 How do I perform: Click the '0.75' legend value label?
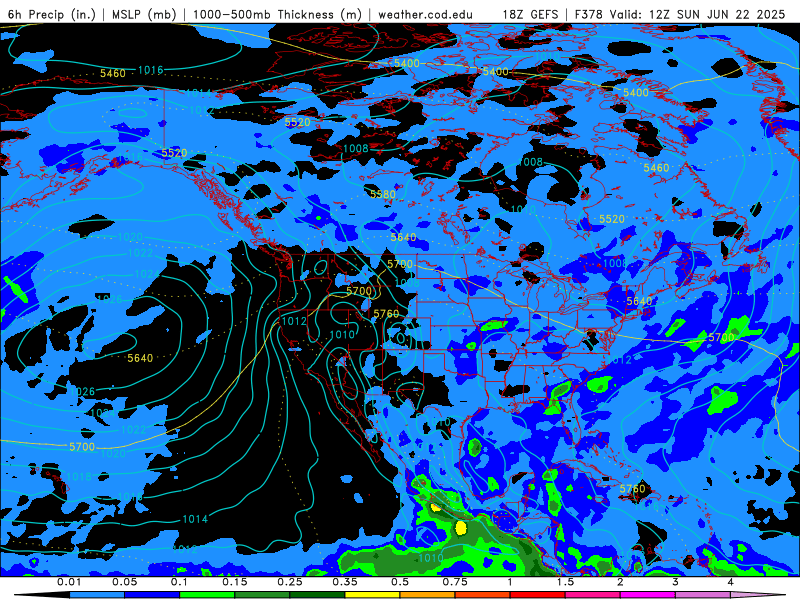point(455,582)
